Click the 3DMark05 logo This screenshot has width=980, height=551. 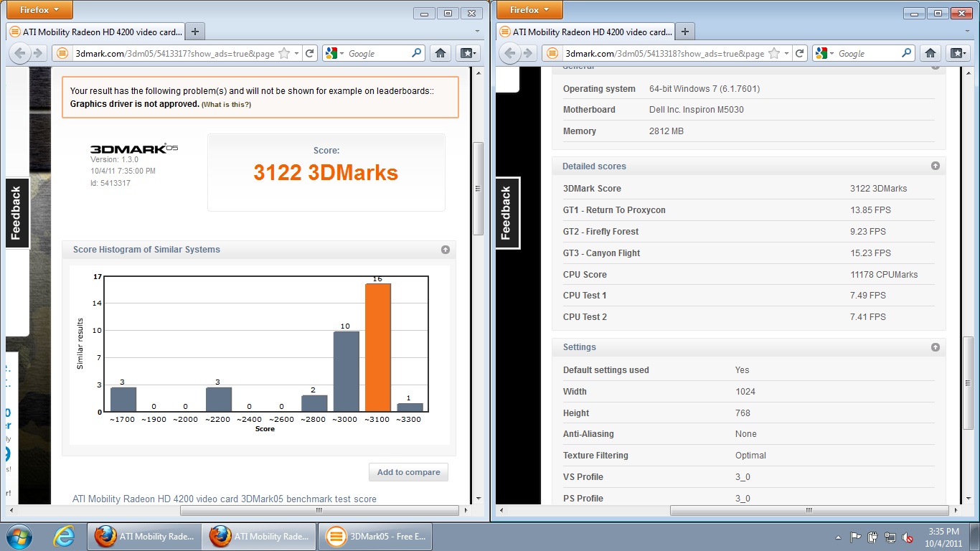pyautogui.click(x=134, y=148)
